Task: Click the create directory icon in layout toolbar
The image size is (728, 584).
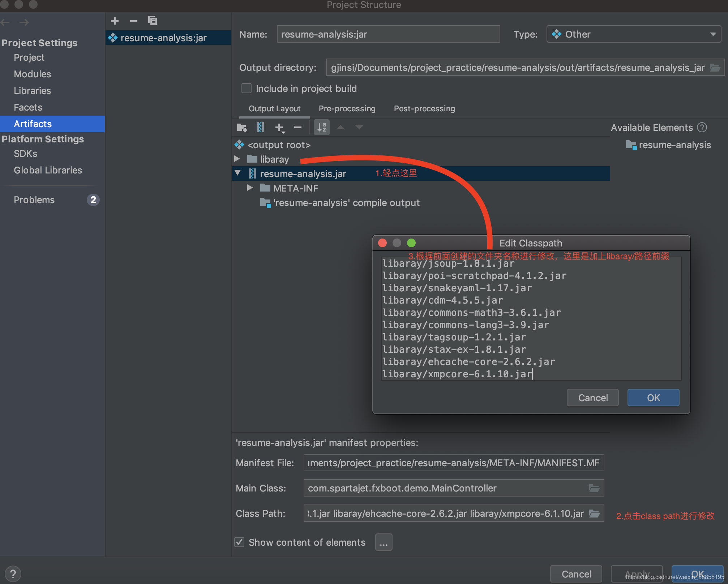Action: 241,127
